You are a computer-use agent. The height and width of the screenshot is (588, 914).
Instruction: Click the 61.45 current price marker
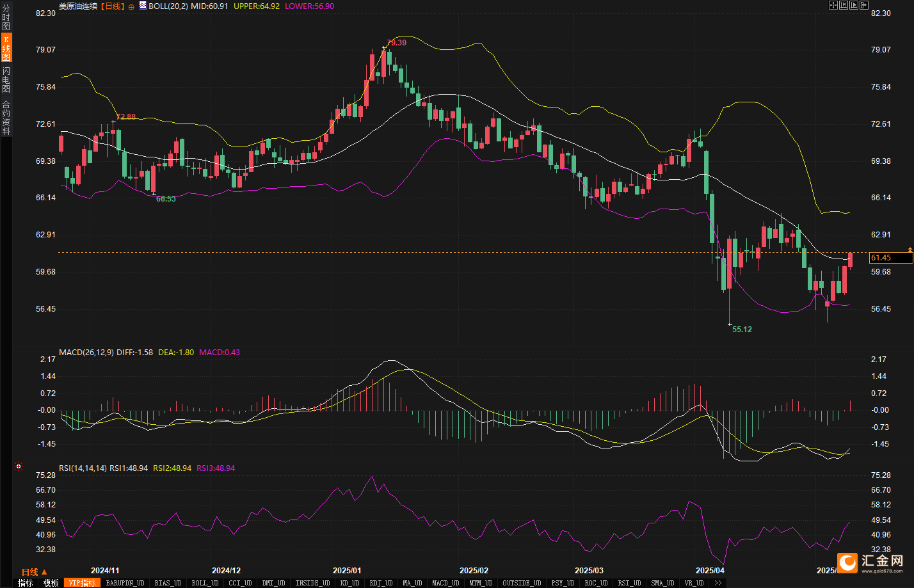click(x=890, y=258)
